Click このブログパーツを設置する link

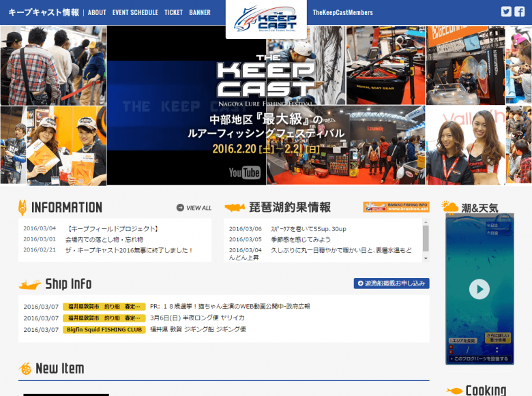click(479, 359)
